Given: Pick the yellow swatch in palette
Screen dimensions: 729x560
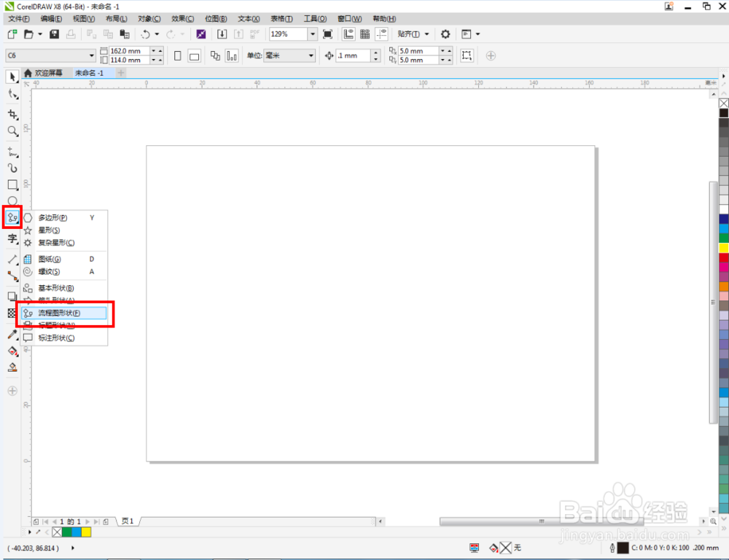Looking at the screenshot, I should tap(724, 248).
